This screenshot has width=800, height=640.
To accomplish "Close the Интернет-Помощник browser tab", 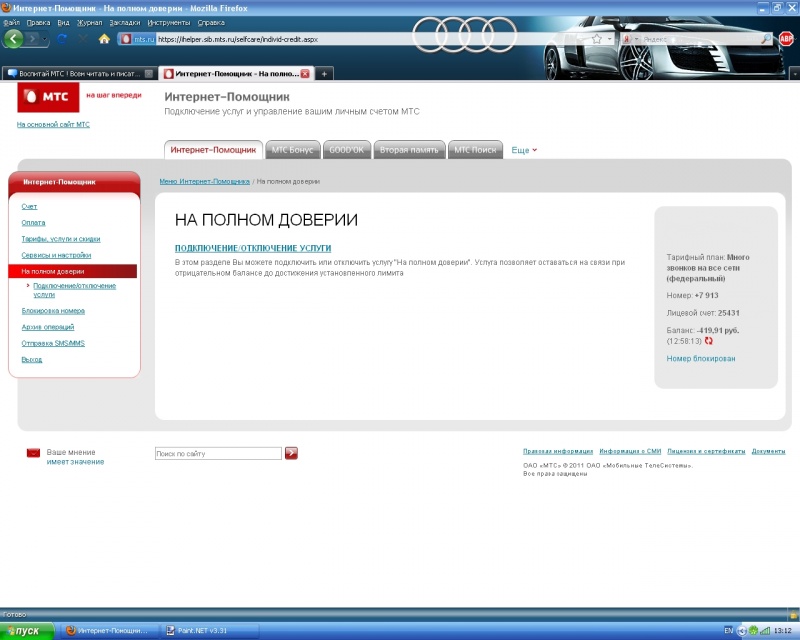I will click(304, 74).
